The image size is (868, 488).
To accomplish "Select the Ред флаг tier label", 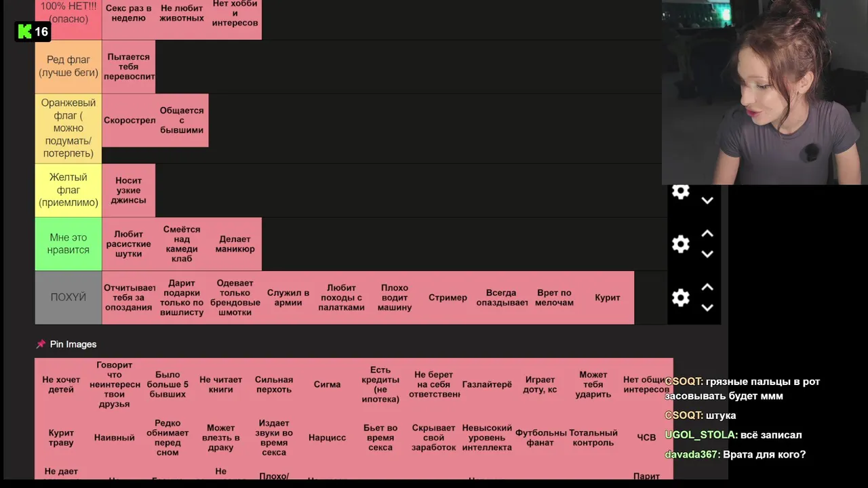I will tap(68, 66).
